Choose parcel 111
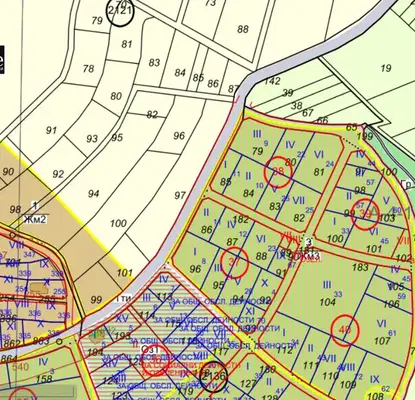415x400 pixels. 311,365
